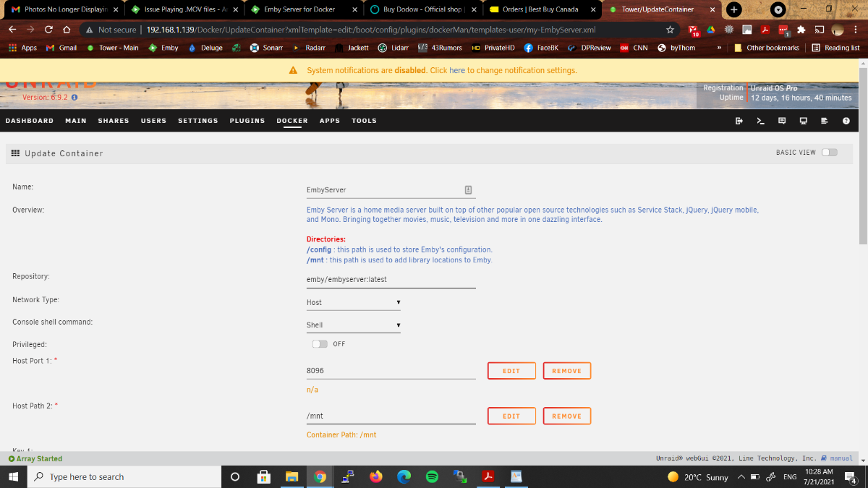Open Microsoft Store from the taskbar

point(264,476)
